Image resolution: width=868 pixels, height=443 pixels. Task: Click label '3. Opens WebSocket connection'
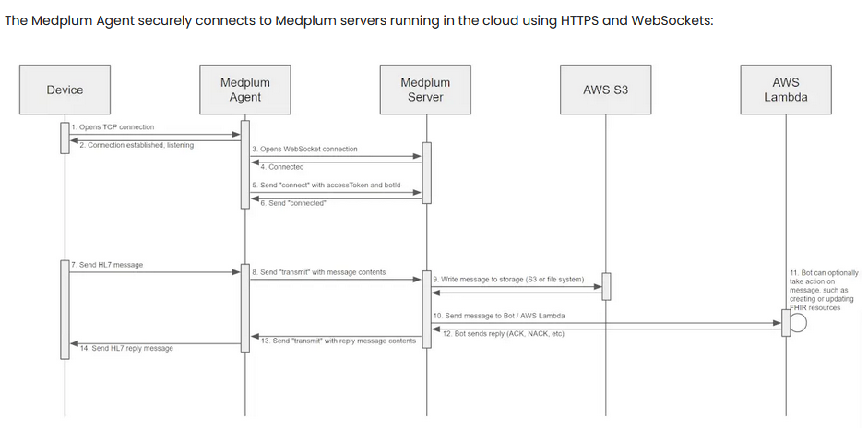tap(304, 149)
